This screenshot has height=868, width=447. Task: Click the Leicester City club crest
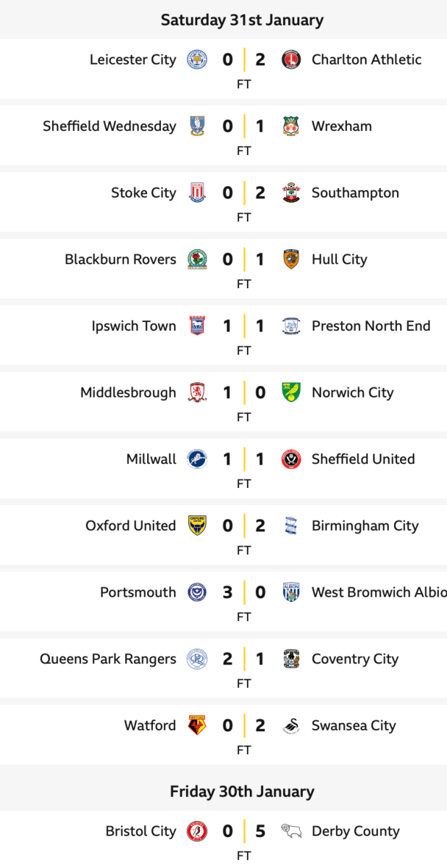pyautogui.click(x=196, y=59)
